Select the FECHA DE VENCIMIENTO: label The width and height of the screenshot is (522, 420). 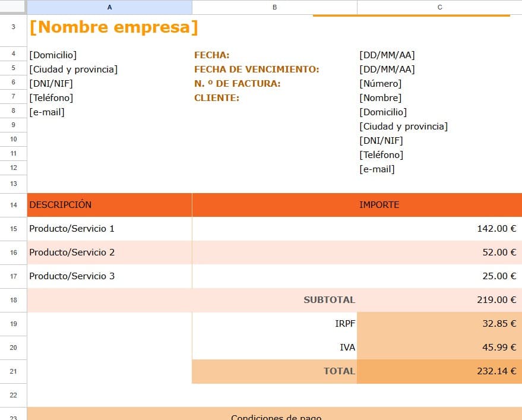pos(257,70)
